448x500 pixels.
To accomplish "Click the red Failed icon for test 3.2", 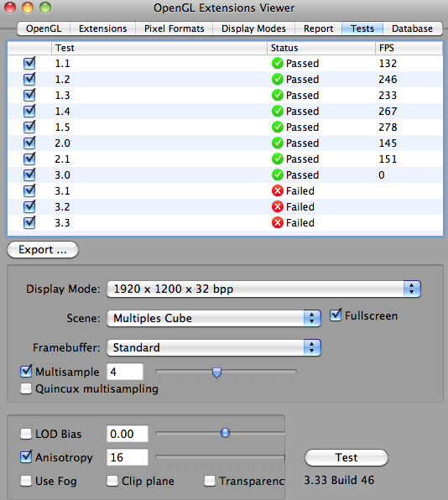I will 278,206.
